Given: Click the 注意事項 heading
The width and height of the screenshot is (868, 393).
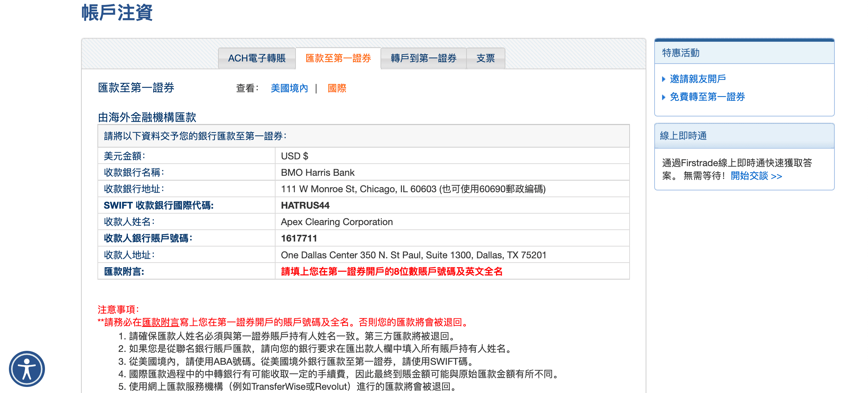Looking at the screenshot, I should 118,309.
